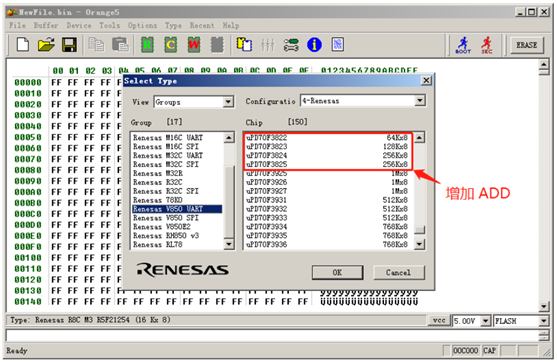Select chip uPD70F3931 512Kx8
The height and width of the screenshot is (362, 557).
328,200
